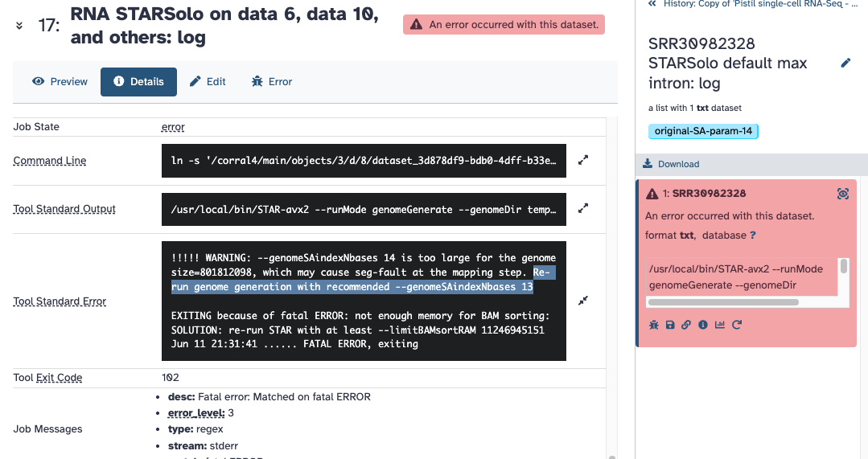The width and height of the screenshot is (868, 459).
Task: Click the Command Line code text
Action: [364, 161]
